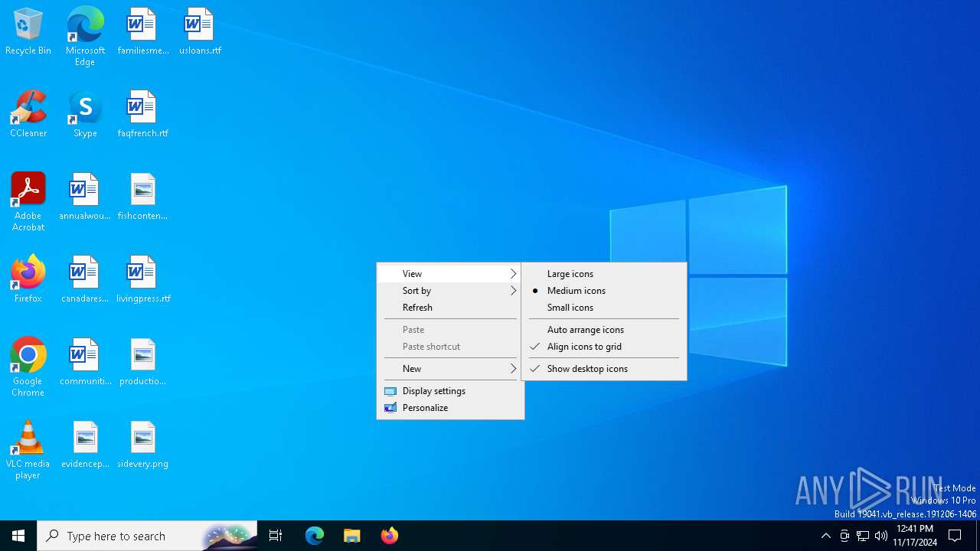Select the canadares... document icon
980x551 pixels.
tap(85, 279)
